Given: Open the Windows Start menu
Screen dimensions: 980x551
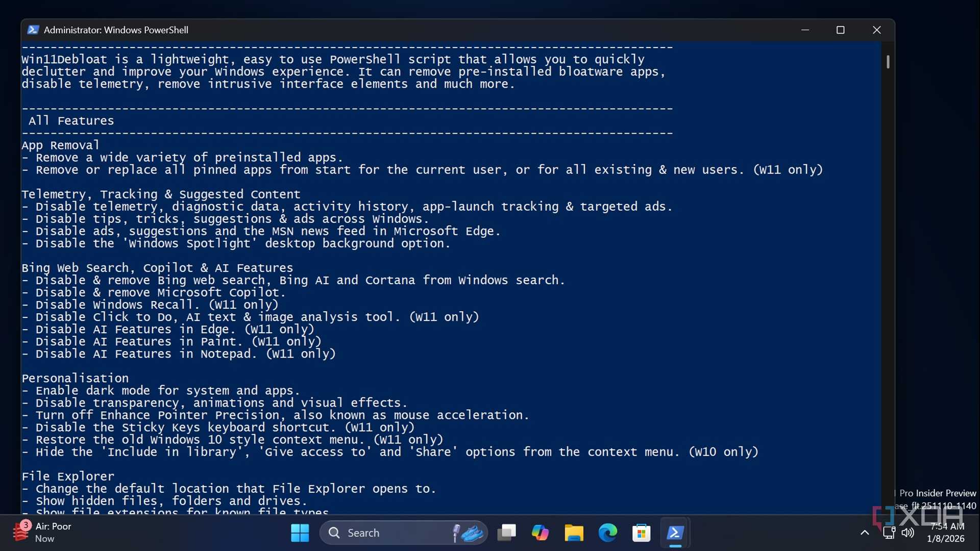Looking at the screenshot, I should (x=300, y=533).
